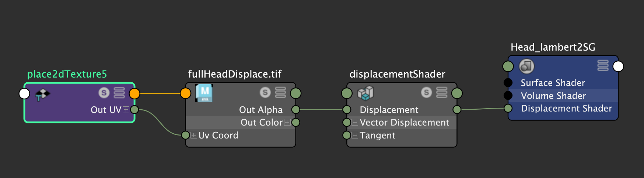Click orange output port on place2dTexture5
Screen dimensions: 644x178
134,93
